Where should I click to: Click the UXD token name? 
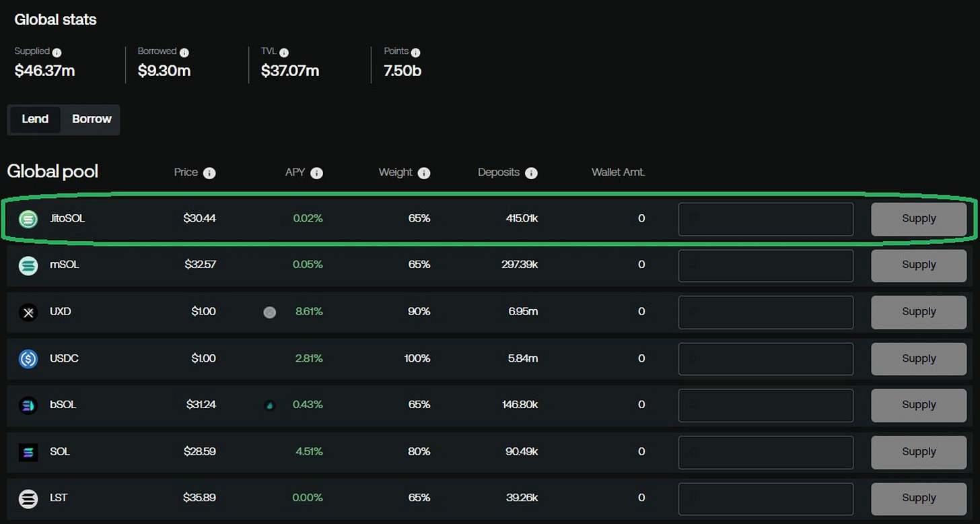[x=61, y=312]
